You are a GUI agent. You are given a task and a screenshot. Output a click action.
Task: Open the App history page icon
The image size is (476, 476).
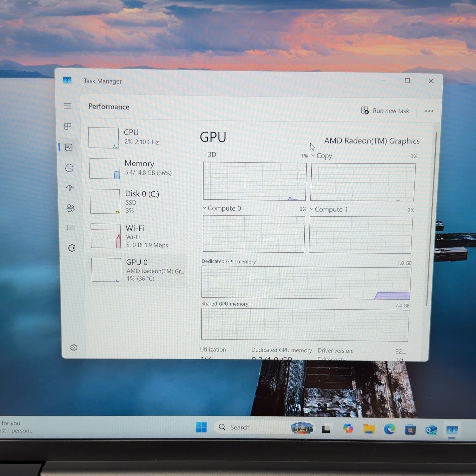pos(69,168)
